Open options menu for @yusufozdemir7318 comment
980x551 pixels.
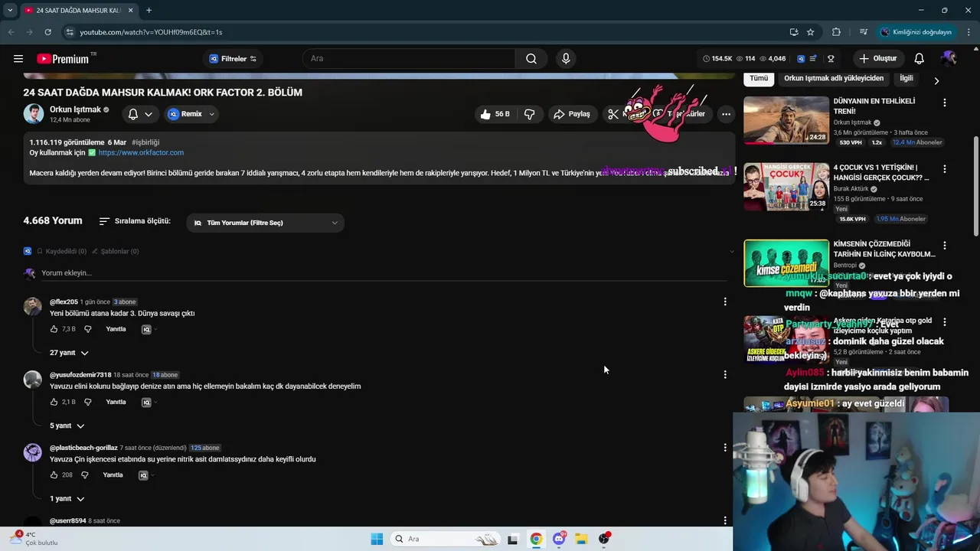[725, 374]
